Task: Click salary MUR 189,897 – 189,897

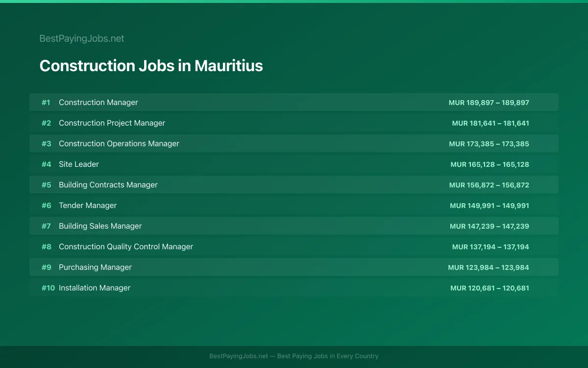Action: [489, 103]
